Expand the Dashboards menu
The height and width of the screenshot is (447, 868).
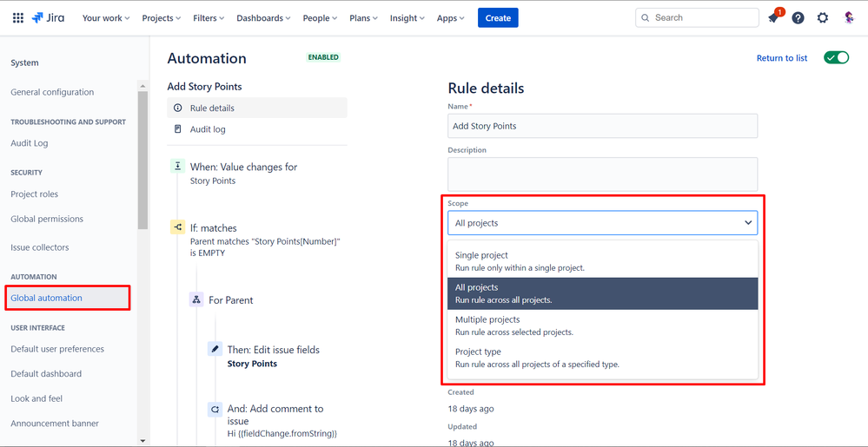coord(263,17)
